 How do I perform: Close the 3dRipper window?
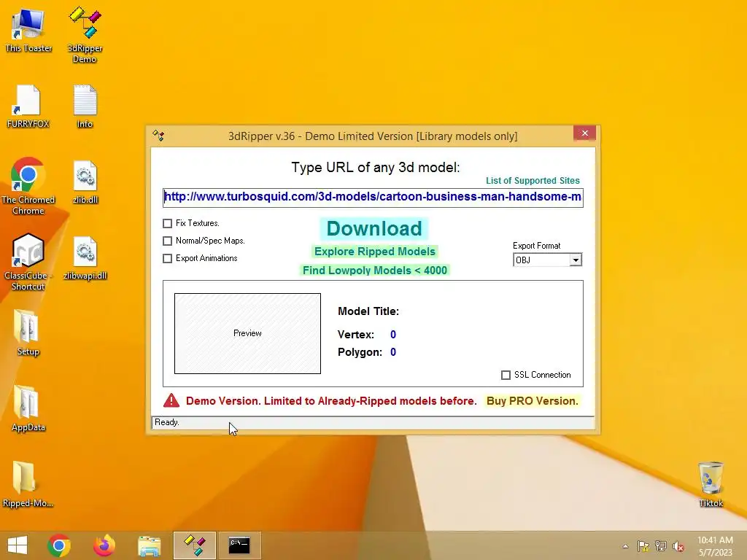[585, 133]
